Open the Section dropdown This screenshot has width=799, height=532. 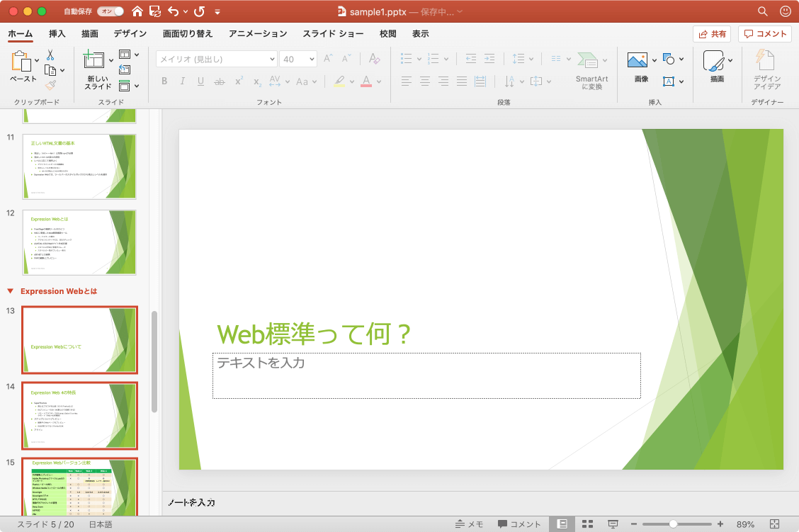point(130,86)
